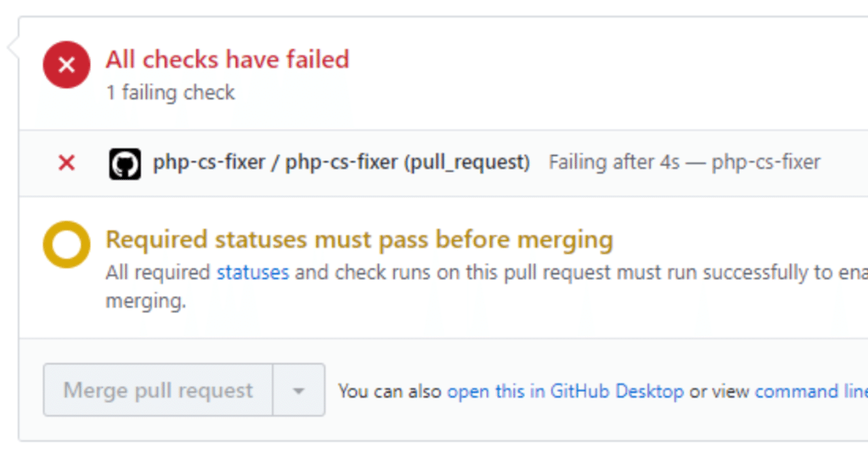The image size is (868, 454).
Task: Click the required status warning indicator
Action: [66, 244]
